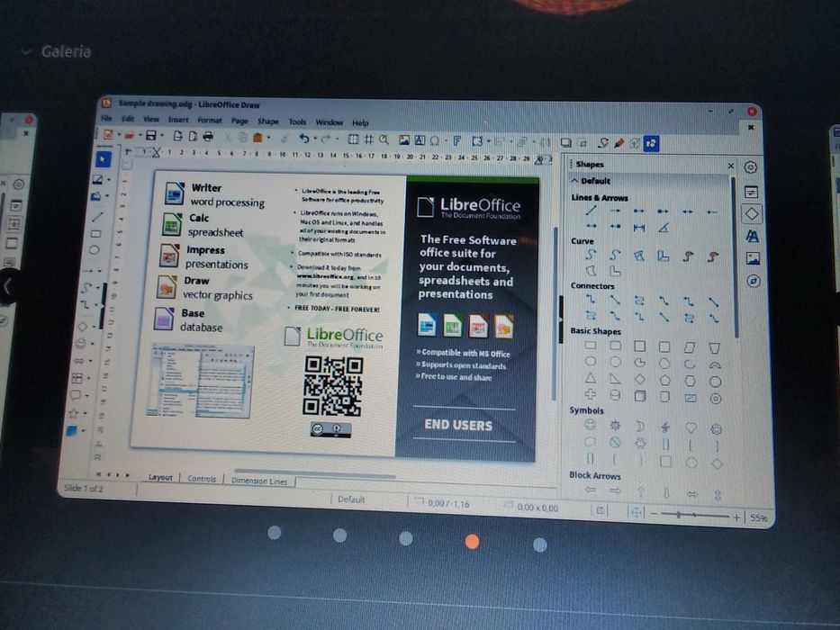Click the Insert Text Box icon
The width and height of the screenshot is (840, 630).
[x=420, y=140]
